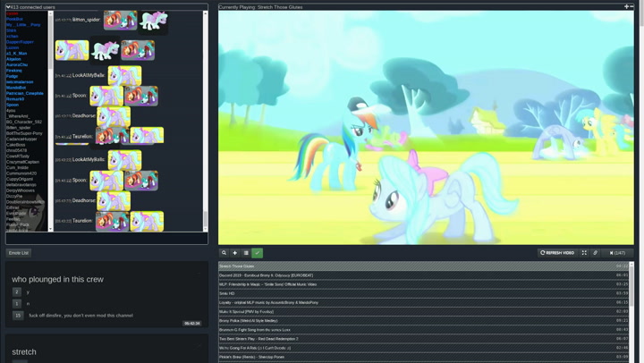The width and height of the screenshot is (644, 363).
Task: Click the poll timestamp badge 06:42:34
Action: 192,324
